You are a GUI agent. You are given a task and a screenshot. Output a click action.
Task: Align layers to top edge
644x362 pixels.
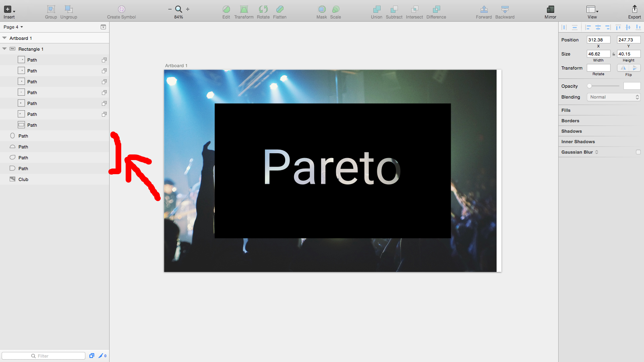pos(618,27)
